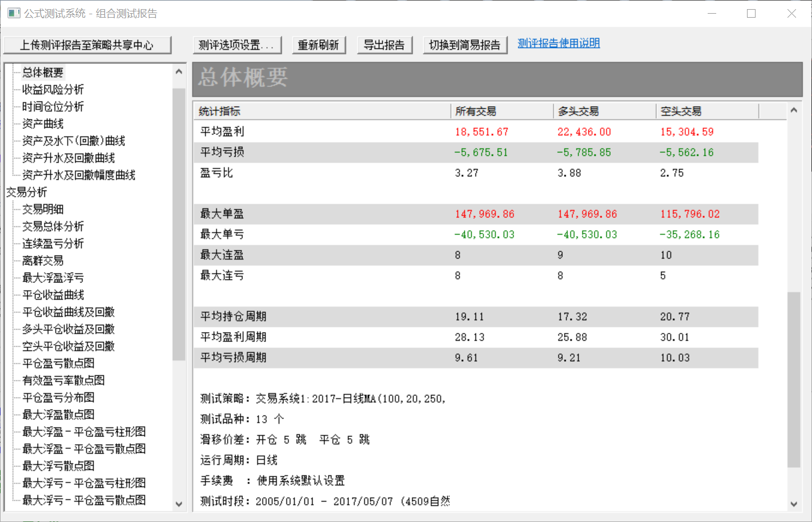Open 测评选项设置 options dialog
This screenshot has width=812, height=522.
[237, 45]
